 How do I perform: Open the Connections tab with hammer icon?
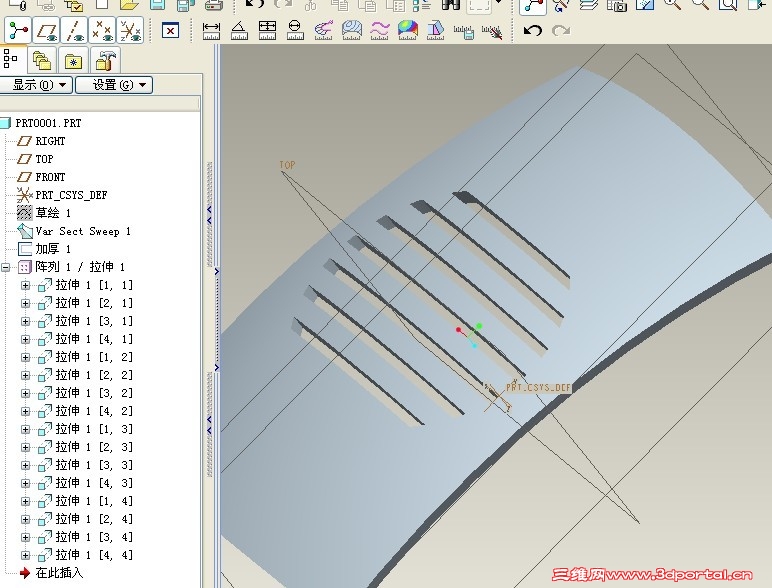(x=105, y=60)
